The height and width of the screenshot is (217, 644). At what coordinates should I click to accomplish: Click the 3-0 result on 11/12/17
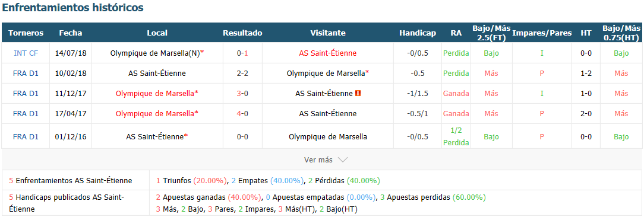[x=242, y=94]
